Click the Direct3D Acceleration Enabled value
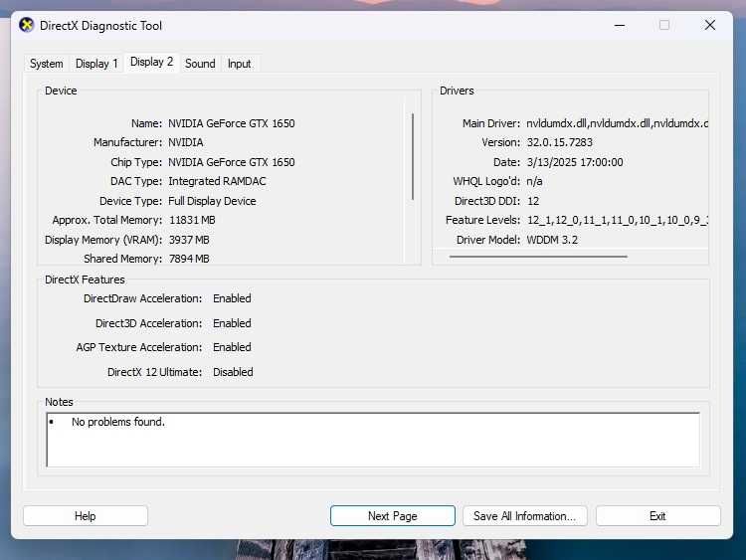 click(232, 323)
